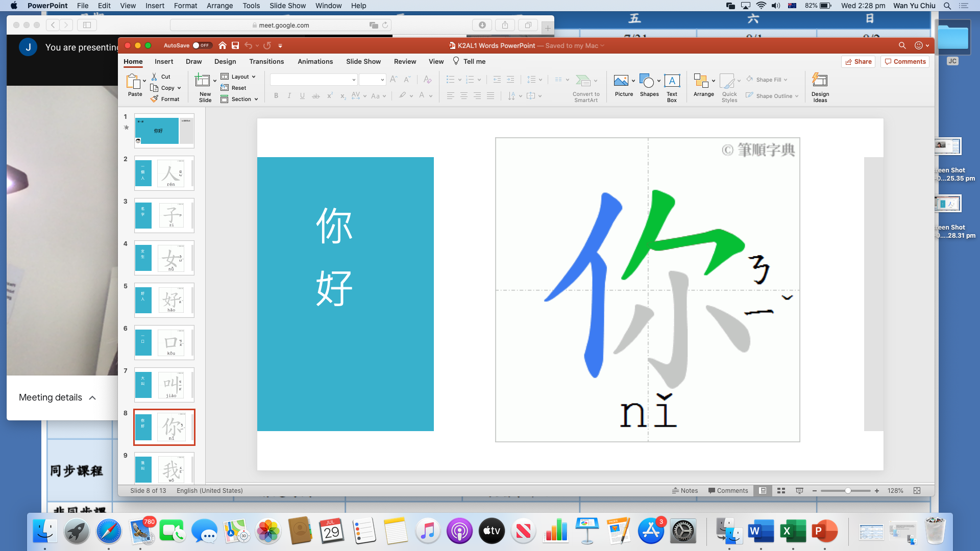Click the New Slide icon
This screenshot has height=551, width=980.
tap(203, 81)
